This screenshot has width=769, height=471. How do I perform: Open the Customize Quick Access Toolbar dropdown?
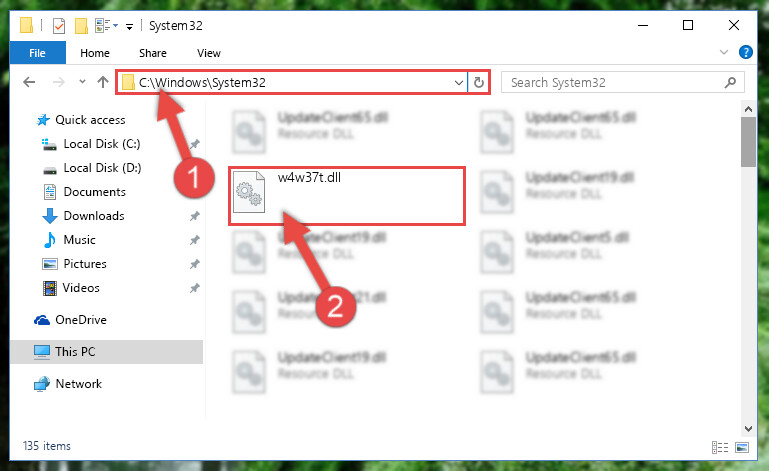(x=129, y=26)
